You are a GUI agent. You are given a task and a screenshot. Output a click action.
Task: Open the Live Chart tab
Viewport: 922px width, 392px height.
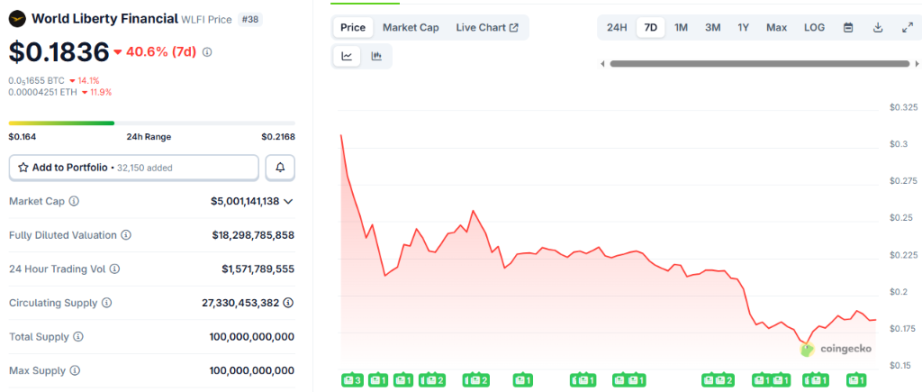tap(487, 28)
